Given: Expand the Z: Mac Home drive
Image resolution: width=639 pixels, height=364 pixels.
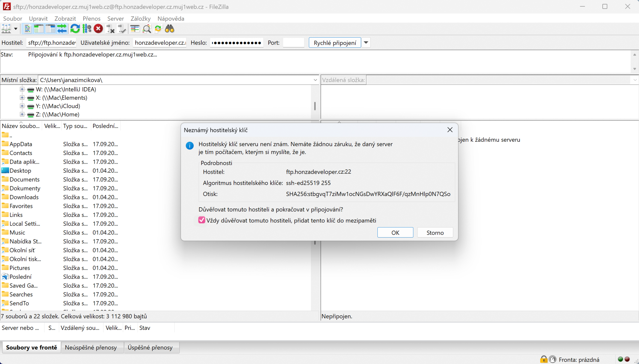Looking at the screenshot, I should click(22, 114).
